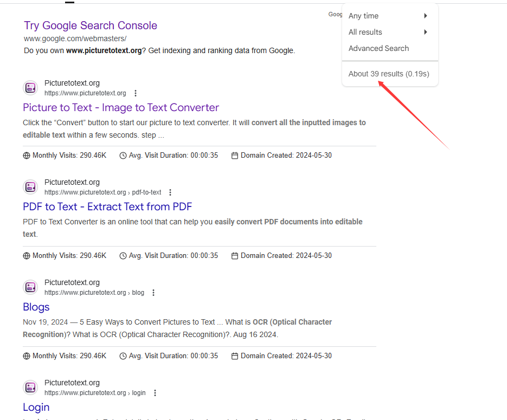507x420 pixels.
Task: Click Domain Created: 2024-05-30 under Blogs result
Action: [286, 356]
